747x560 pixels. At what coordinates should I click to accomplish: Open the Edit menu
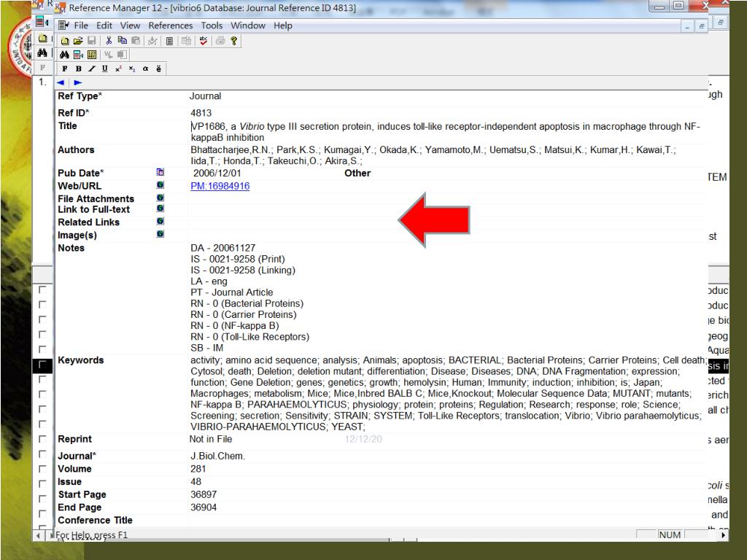(x=104, y=26)
